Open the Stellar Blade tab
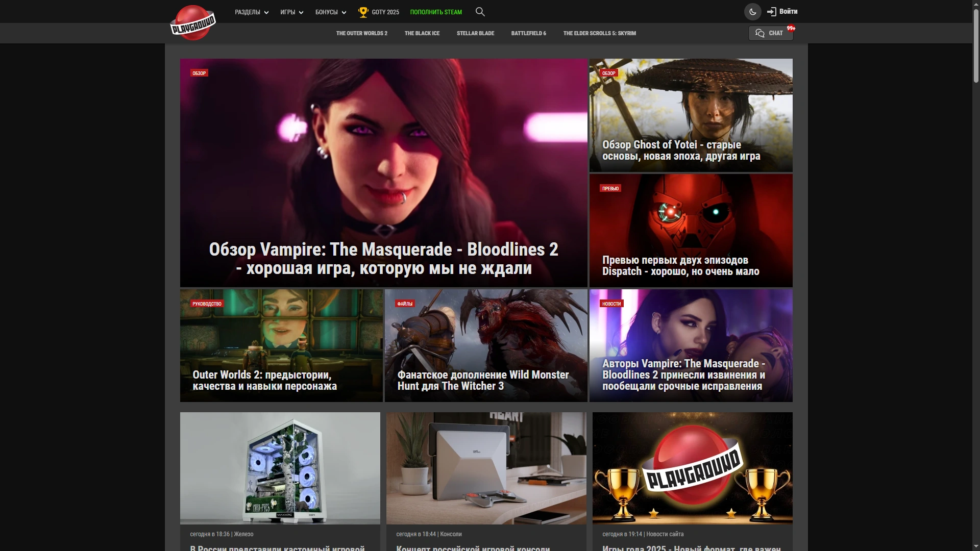 475,33
